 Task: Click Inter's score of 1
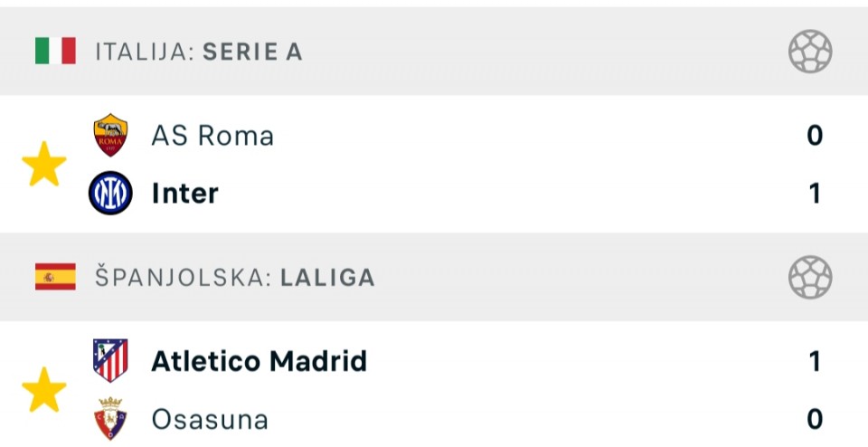814,193
